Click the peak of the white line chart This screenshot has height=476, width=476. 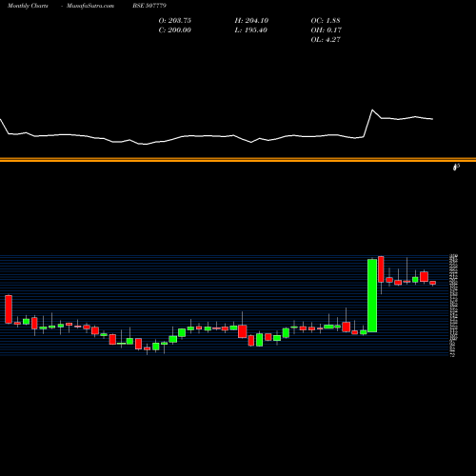coord(372,110)
